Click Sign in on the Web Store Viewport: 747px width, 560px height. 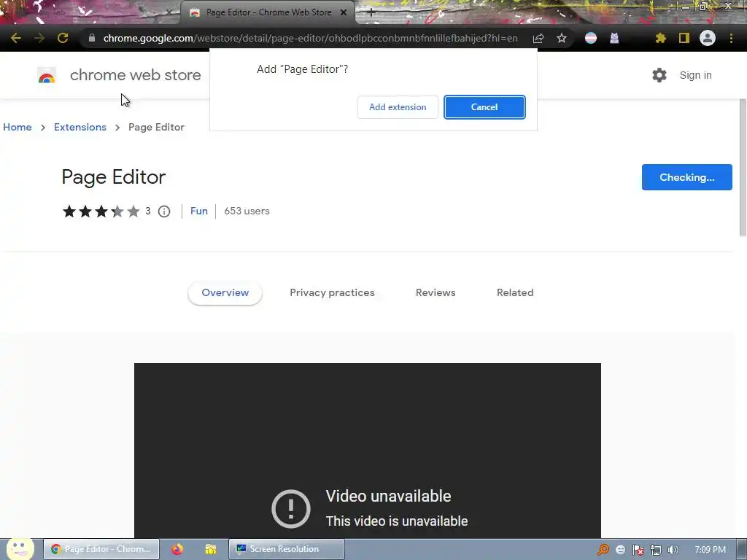point(695,75)
